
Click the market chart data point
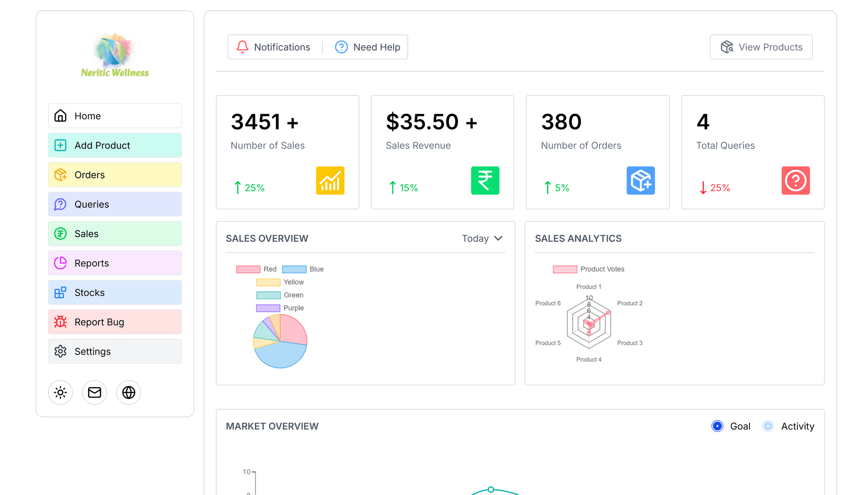[x=491, y=490]
